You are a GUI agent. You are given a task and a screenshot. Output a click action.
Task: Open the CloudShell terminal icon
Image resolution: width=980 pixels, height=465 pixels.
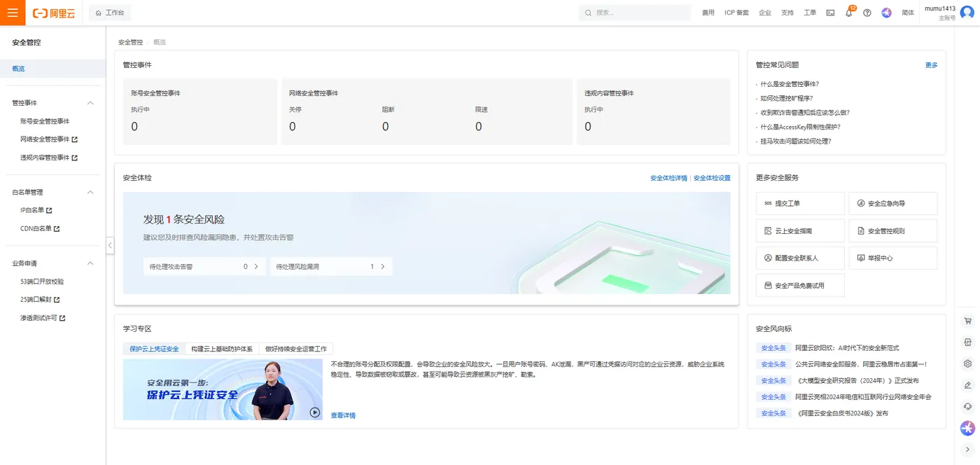(x=829, y=13)
